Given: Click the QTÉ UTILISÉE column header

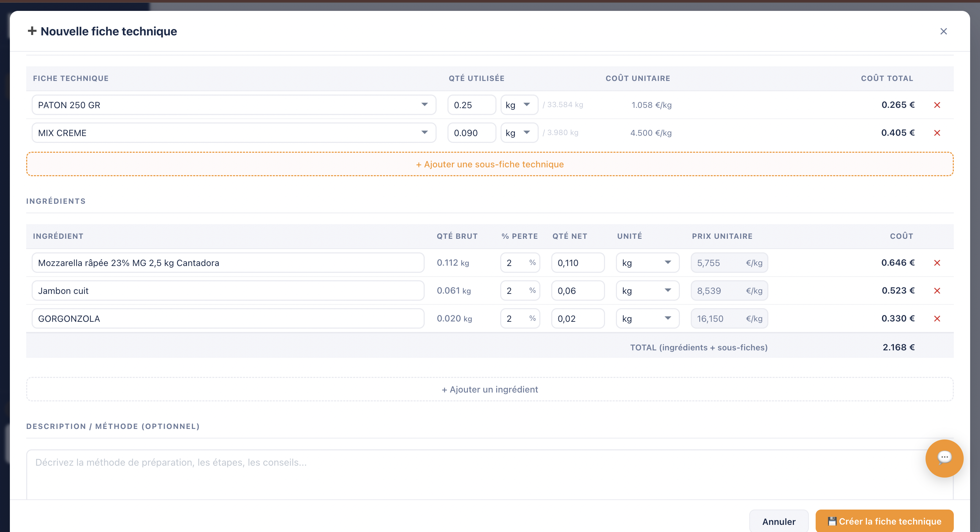Looking at the screenshot, I should click(x=476, y=78).
